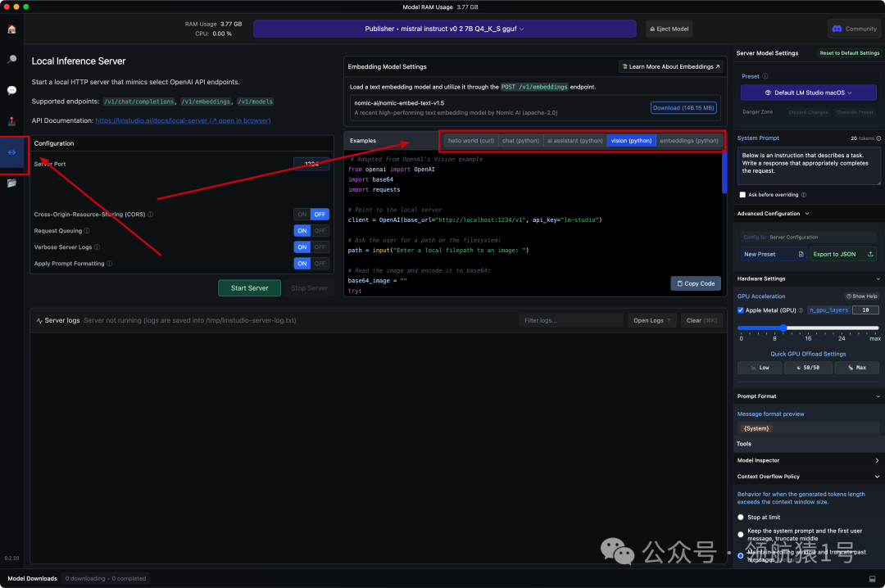Open the loaded model selector dropdown
This screenshot has width=885, height=588.
pyautogui.click(x=445, y=29)
